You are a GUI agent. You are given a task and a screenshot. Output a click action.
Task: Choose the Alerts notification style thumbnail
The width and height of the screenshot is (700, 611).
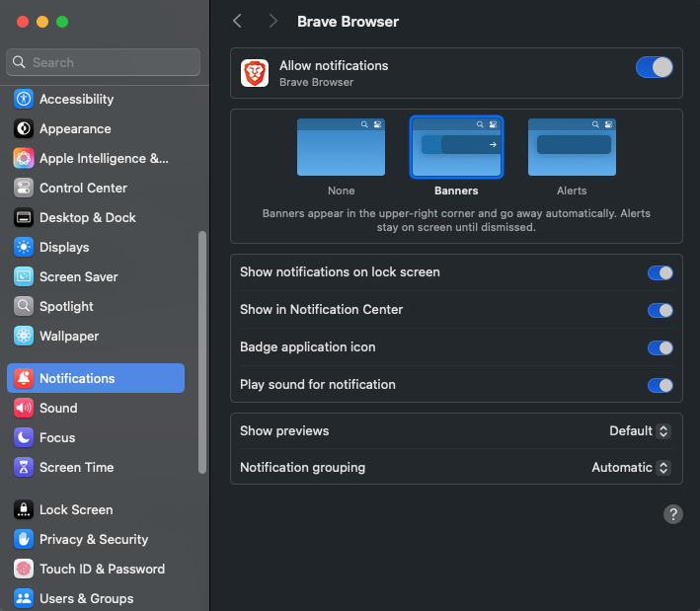[572, 147]
